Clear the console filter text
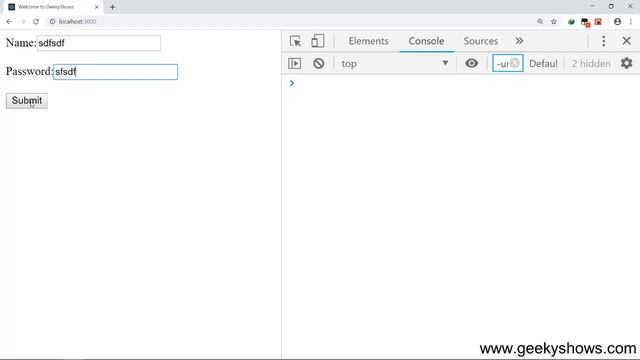 515,63
